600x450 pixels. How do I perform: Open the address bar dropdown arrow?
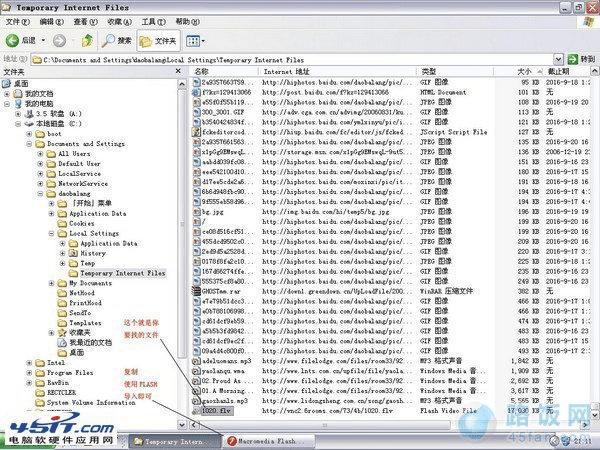pyautogui.click(x=558, y=59)
